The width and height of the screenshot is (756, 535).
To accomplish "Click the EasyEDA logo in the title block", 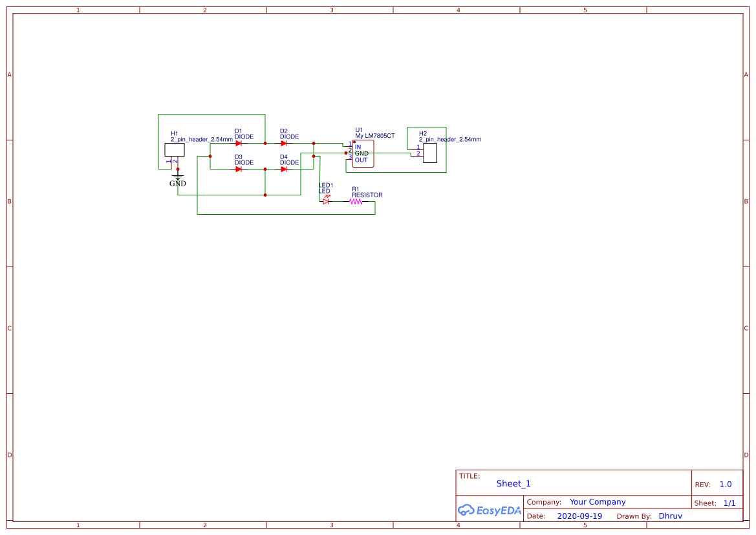I will pyautogui.click(x=490, y=510).
